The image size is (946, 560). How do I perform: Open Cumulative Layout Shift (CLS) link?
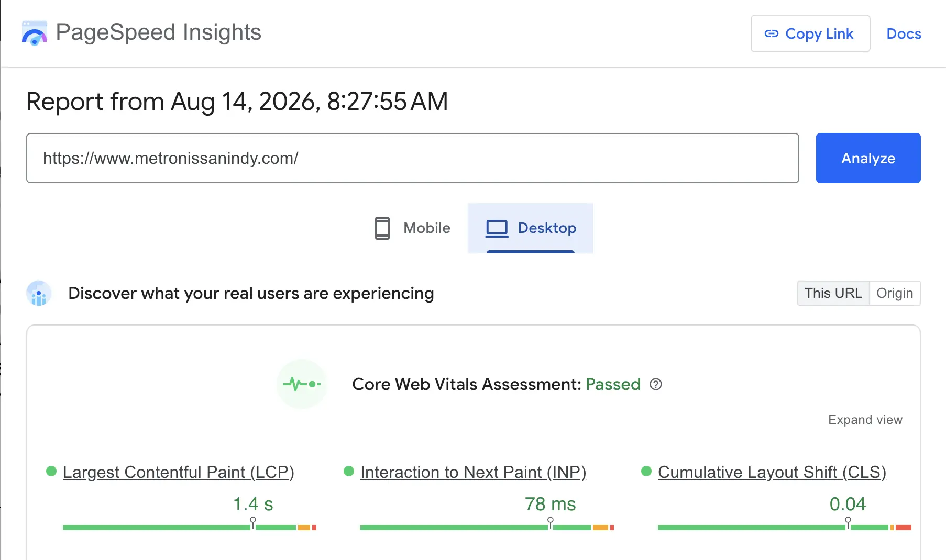[x=772, y=472]
